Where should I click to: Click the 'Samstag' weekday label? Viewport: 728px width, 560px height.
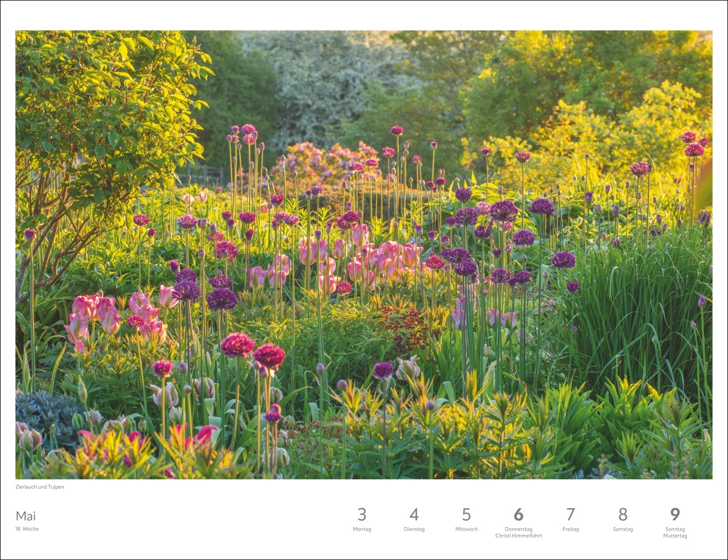(x=623, y=529)
